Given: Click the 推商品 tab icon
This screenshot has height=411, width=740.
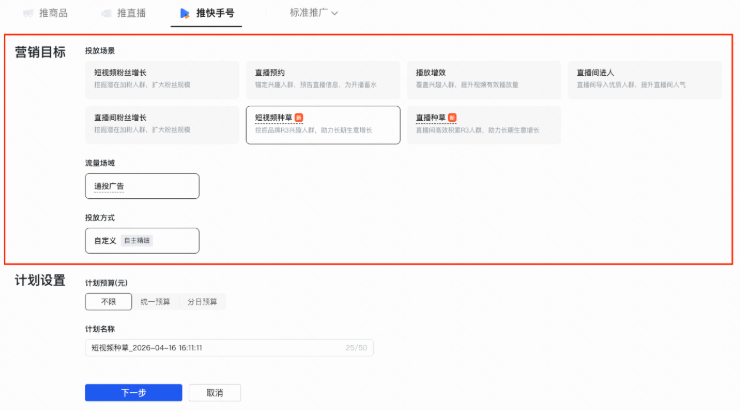Looking at the screenshot, I should (x=28, y=13).
